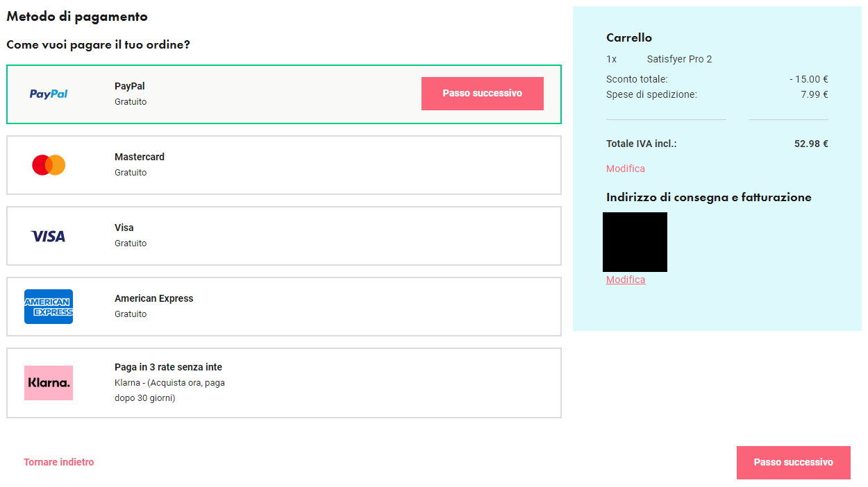868x487 pixels.
Task: Select American Express payment option label
Action: [154, 298]
